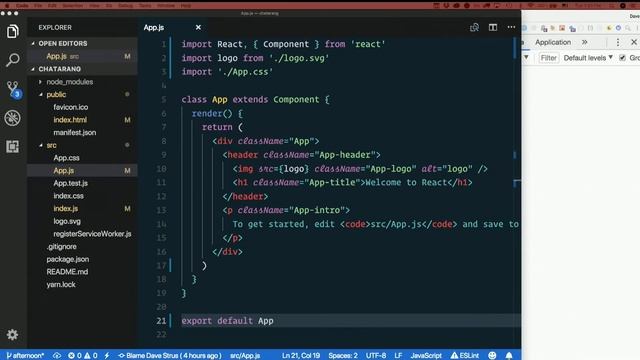Click the open changes icon in the editor toolbar
640x360 pixels.
[x=474, y=27]
